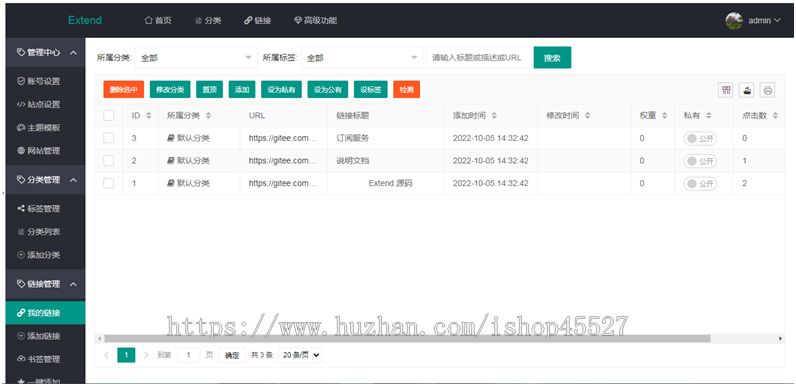
Task: Check the row with ID 3
Action: (x=109, y=138)
